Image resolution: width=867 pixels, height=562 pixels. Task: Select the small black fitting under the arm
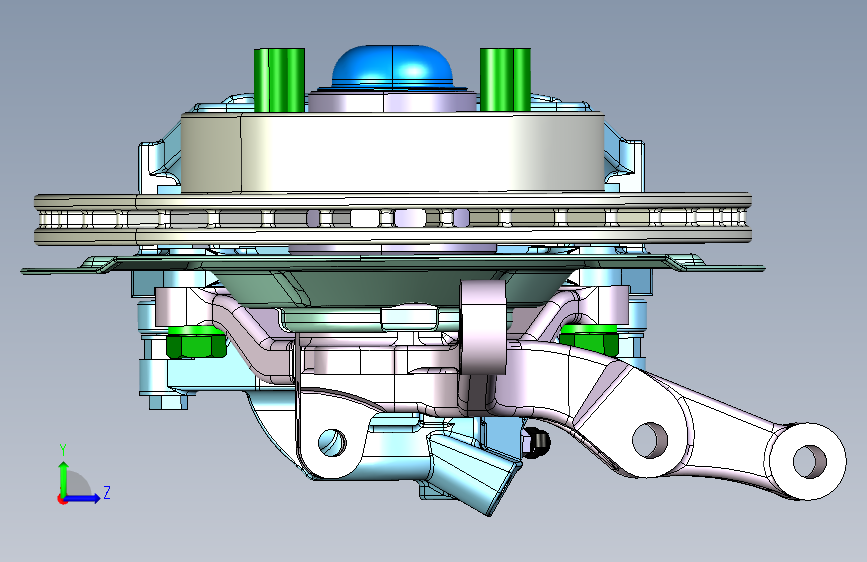[x=535, y=443]
